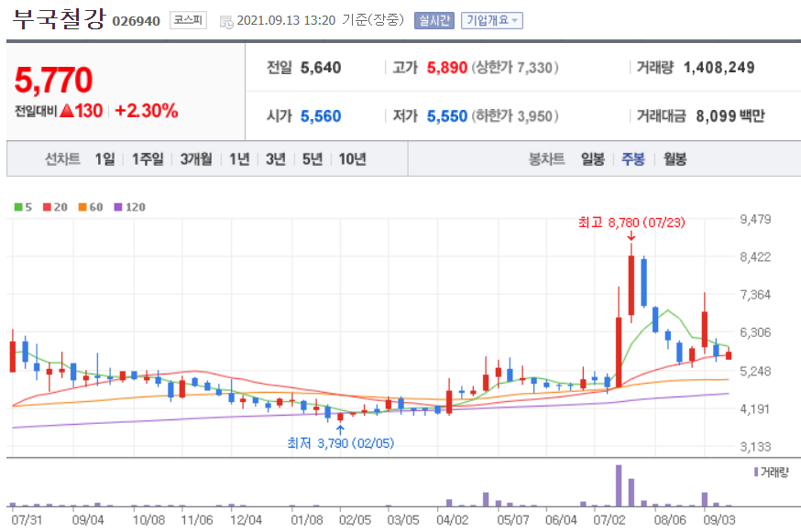This screenshot has height=532, width=801.
Task: Click the current price 5,770
Action: (54, 81)
